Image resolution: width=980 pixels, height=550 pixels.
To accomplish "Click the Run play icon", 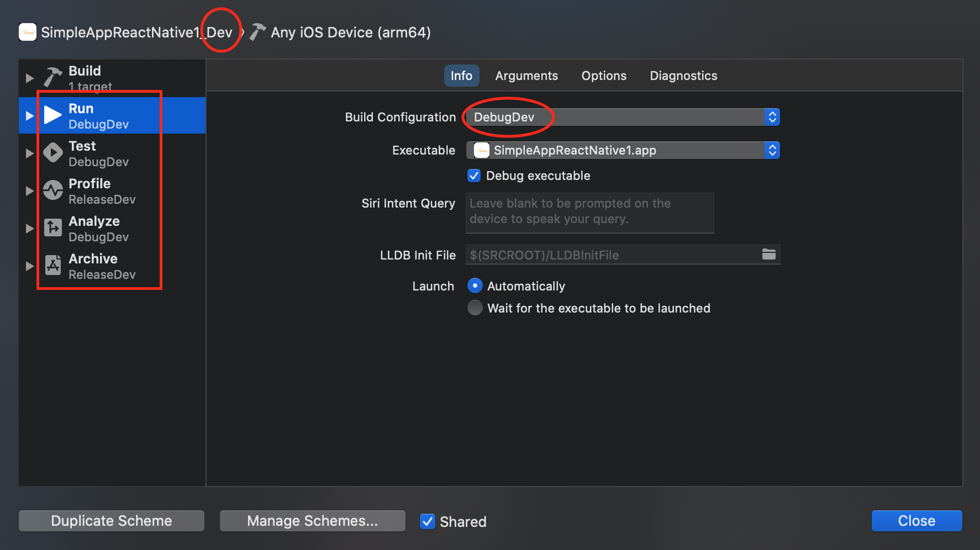I will 53,115.
